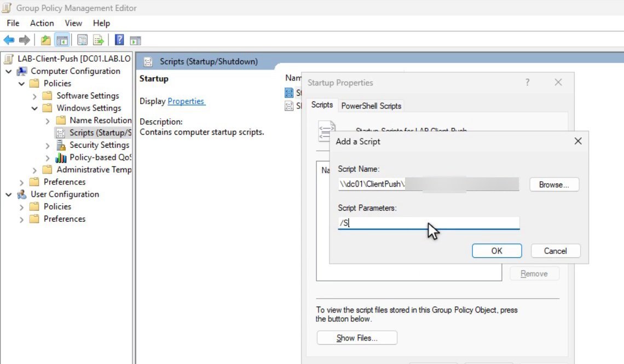Toggle the Show/Hide Action Pane icon
This screenshot has width=624, height=364.
point(135,40)
